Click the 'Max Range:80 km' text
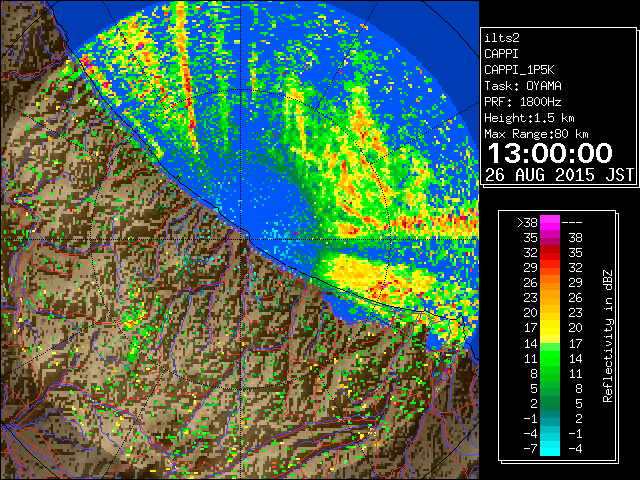Screen dimensions: 640x480 click(536, 134)
